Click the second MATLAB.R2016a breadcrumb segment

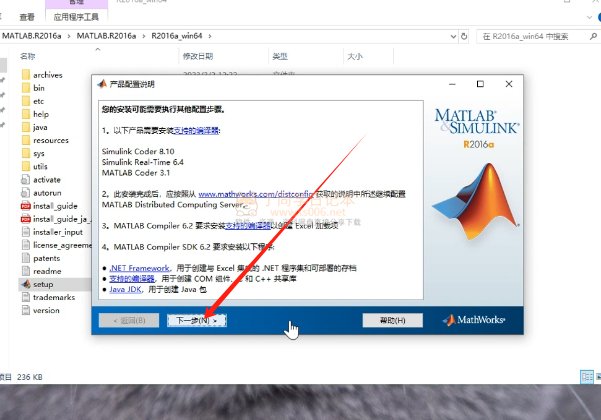pos(106,36)
